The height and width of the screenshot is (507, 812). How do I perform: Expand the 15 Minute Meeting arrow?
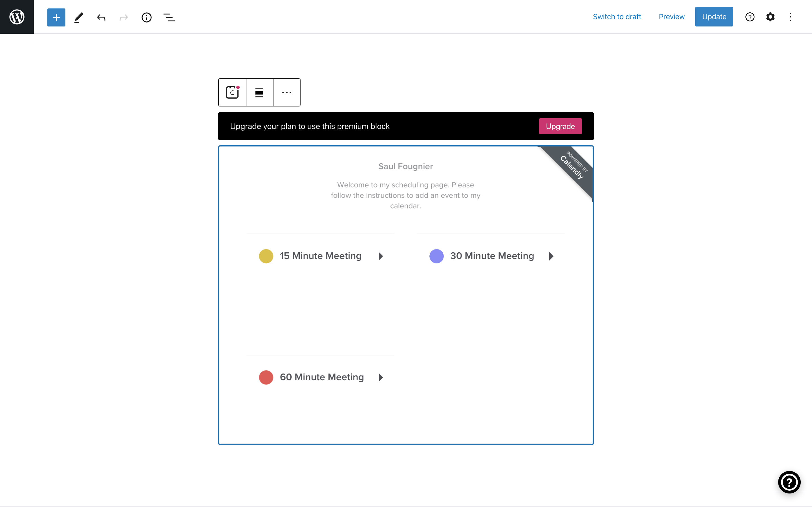point(381,256)
